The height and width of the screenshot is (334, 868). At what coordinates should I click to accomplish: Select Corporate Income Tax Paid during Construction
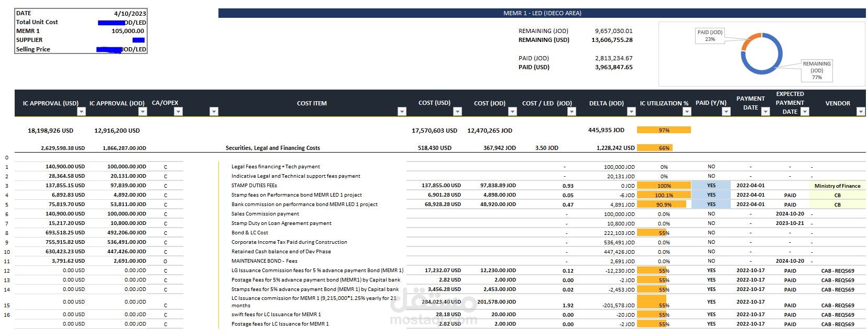click(289, 242)
